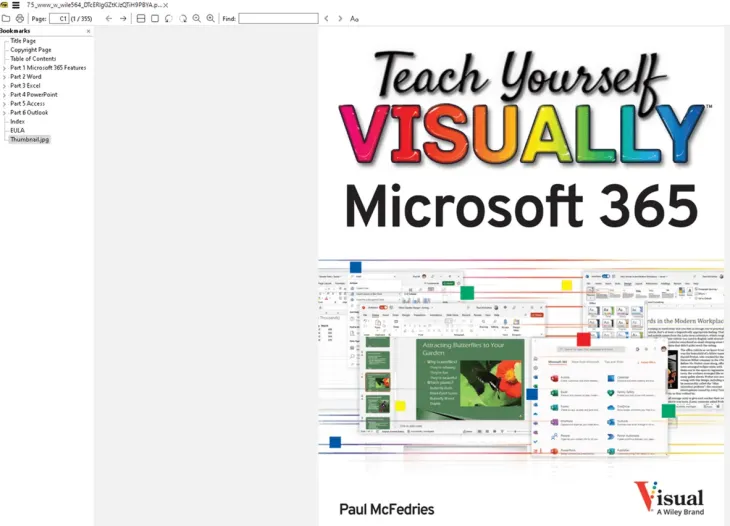Image resolution: width=730 pixels, height=526 pixels.
Task: Click the zoom in magnifier icon
Action: (x=210, y=18)
